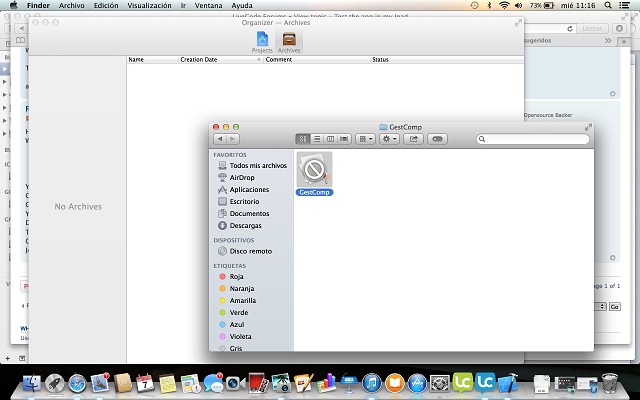This screenshot has height=400, width=640.
Task: Switch Finder to icon view
Action: (x=303, y=139)
